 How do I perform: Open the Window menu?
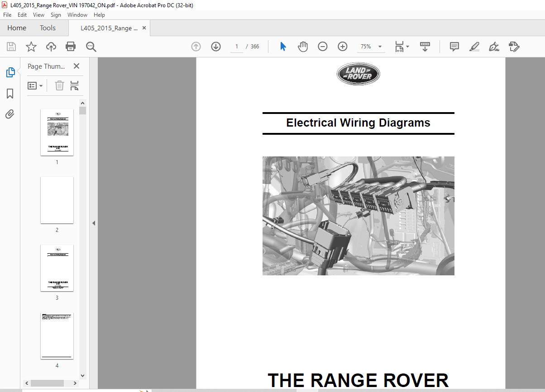(x=77, y=14)
